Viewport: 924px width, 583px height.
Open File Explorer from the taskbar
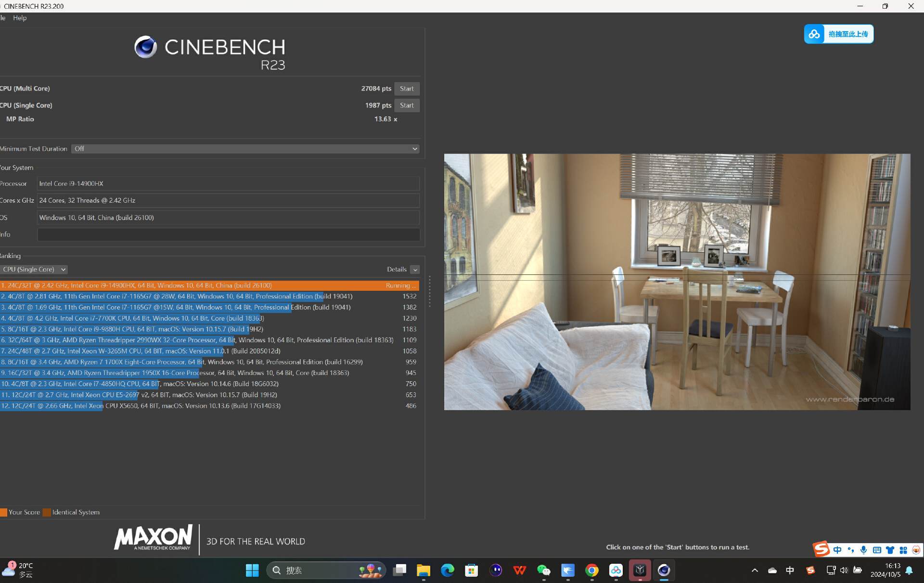pos(423,570)
